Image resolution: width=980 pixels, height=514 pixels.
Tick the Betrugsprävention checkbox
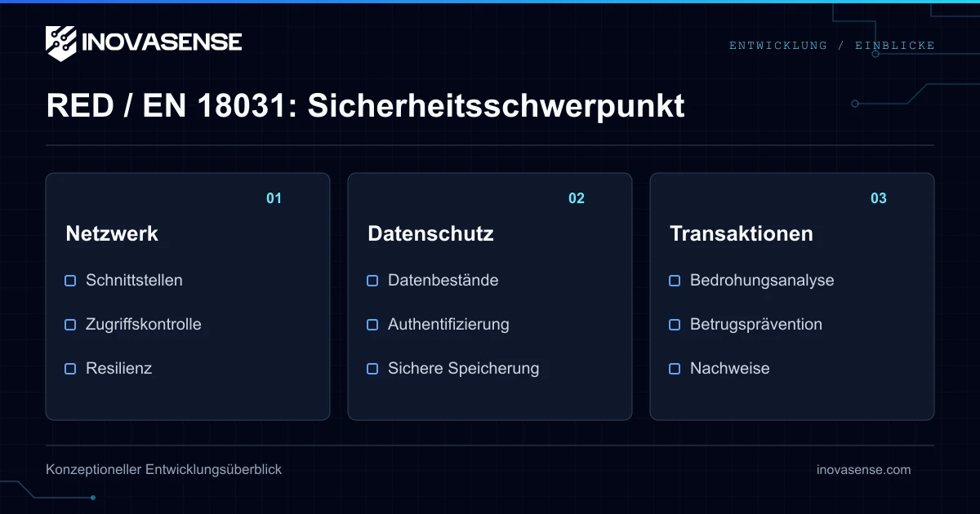[675, 325]
